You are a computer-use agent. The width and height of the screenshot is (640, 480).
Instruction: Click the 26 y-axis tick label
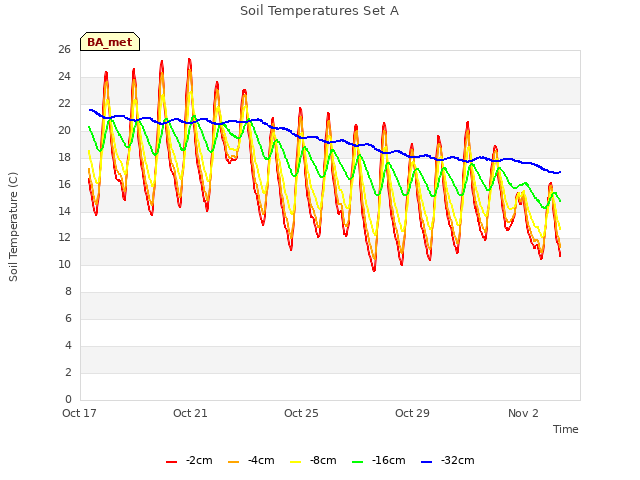tap(64, 49)
